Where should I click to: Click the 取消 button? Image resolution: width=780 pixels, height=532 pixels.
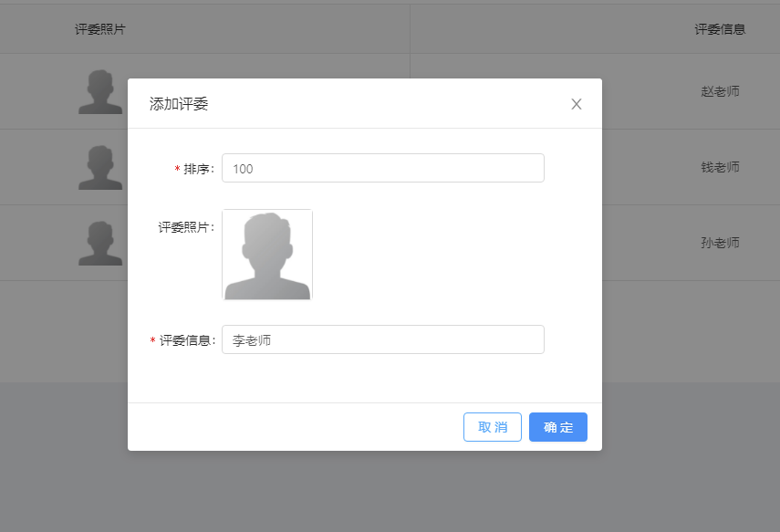tap(492, 427)
